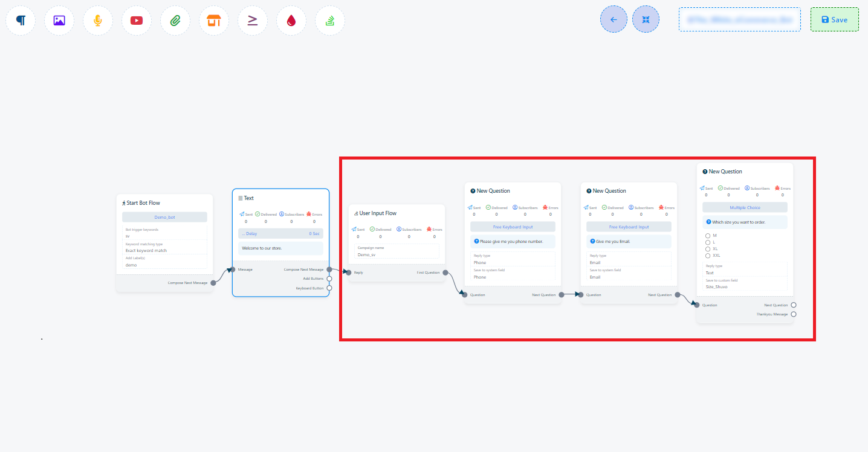
Task: Click the Multiple Choice label in the question node
Action: [x=745, y=207]
